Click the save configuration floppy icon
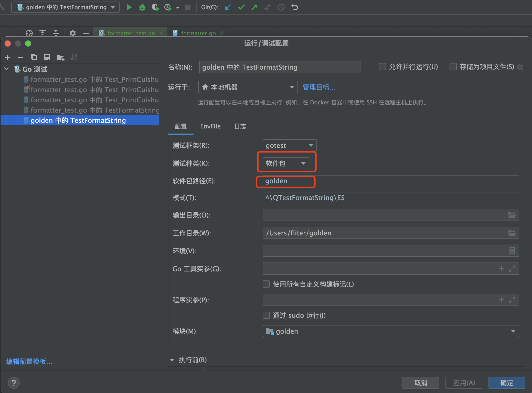The width and height of the screenshot is (532, 393). click(47, 57)
